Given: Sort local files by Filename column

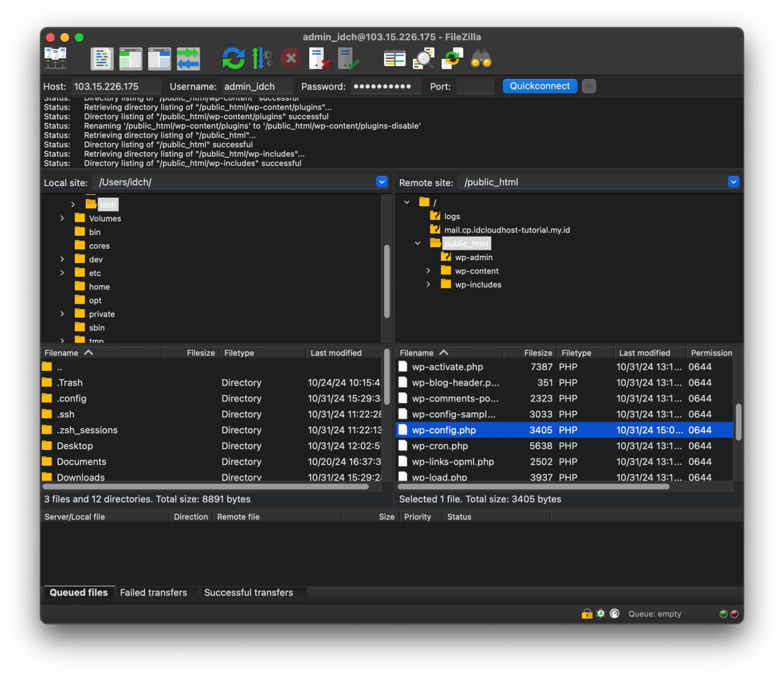Looking at the screenshot, I should (102, 353).
